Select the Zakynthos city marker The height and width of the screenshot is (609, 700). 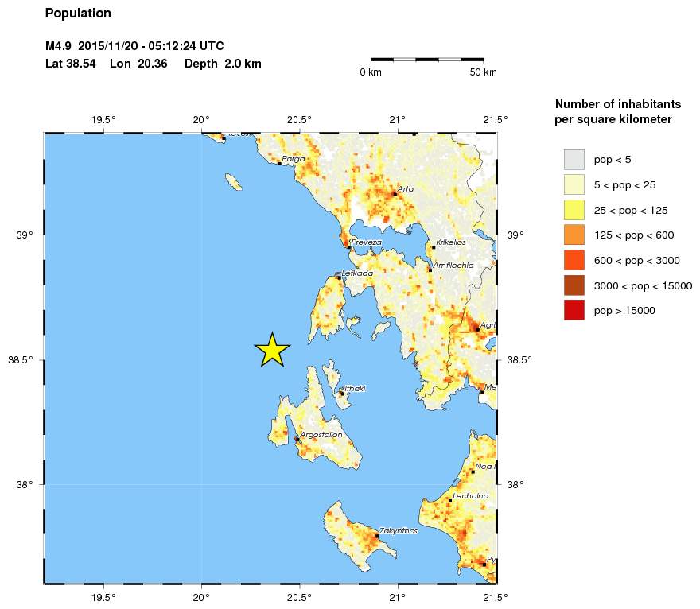click(377, 536)
